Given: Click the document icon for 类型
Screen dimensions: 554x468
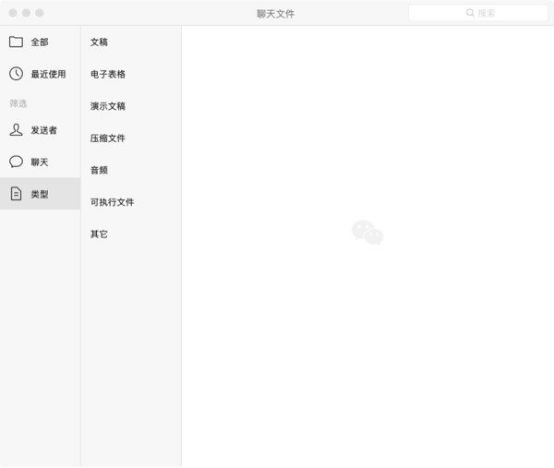Looking at the screenshot, I should point(16,194).
